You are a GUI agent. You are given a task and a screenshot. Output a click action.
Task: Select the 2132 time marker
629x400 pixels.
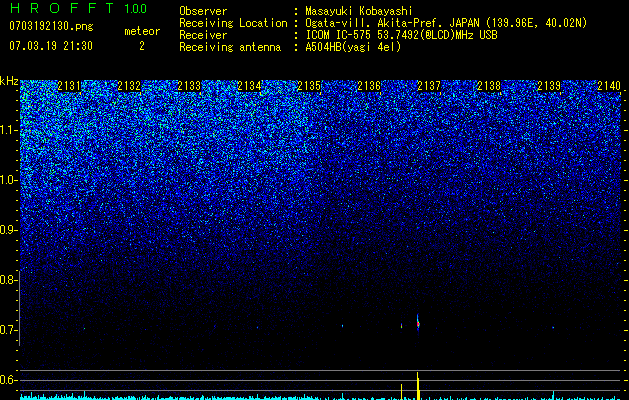(129, 86)
